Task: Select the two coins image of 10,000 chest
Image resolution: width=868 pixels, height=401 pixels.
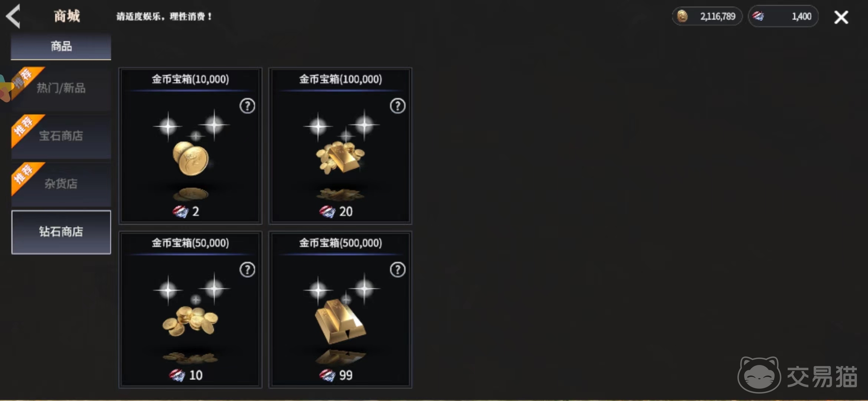Action: point(190,159)
